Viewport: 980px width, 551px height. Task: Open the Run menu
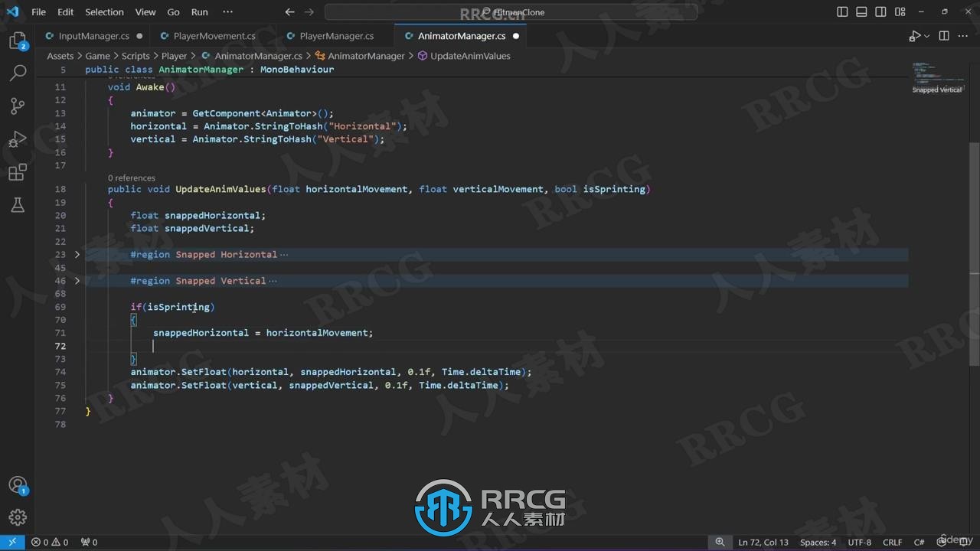tap(199, 12)
